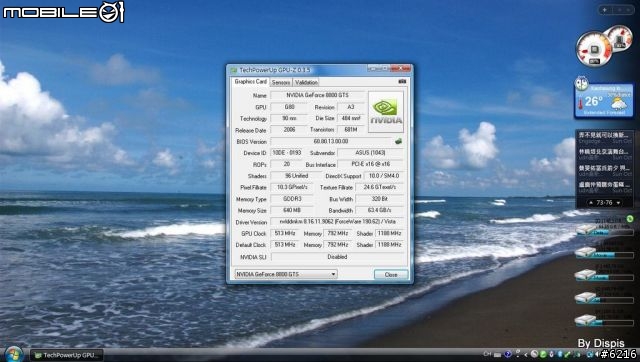Click the Default Clock row Memory 792 MHz field
Screen dimensions: 640x362
[x=338, y=245]
